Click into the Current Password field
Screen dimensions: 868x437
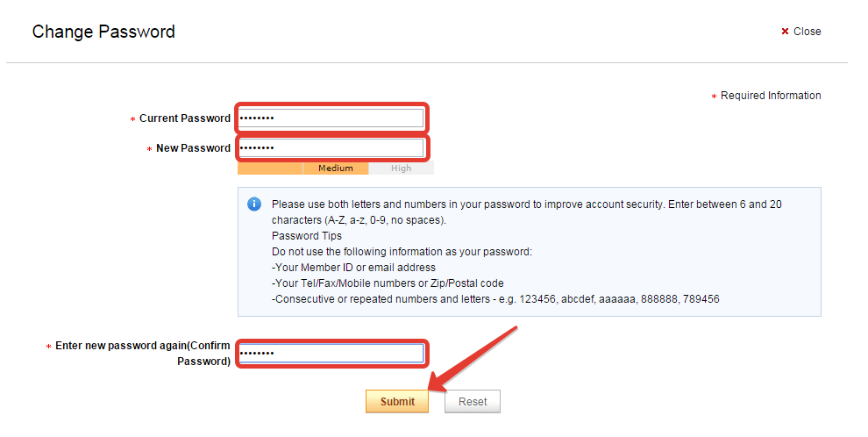(x=331, y=118)
